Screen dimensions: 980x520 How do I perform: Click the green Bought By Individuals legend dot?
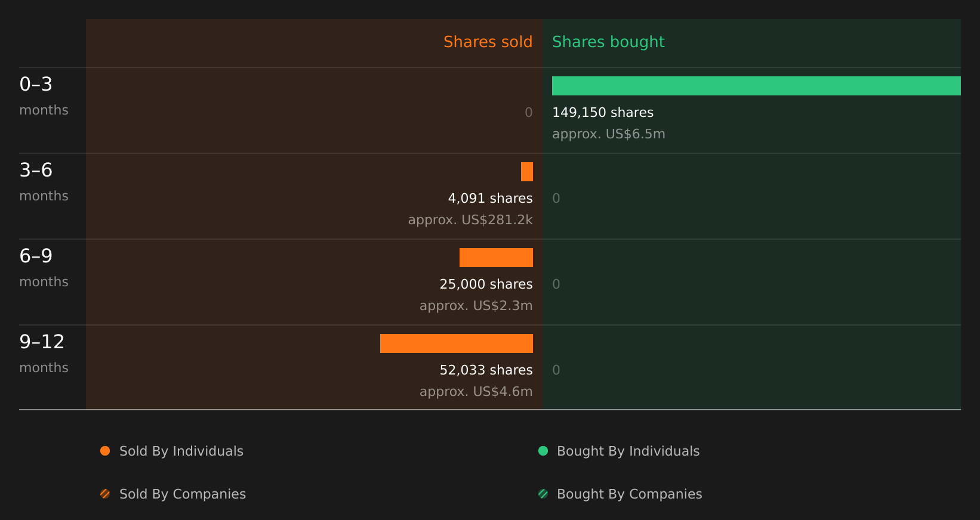543,451
